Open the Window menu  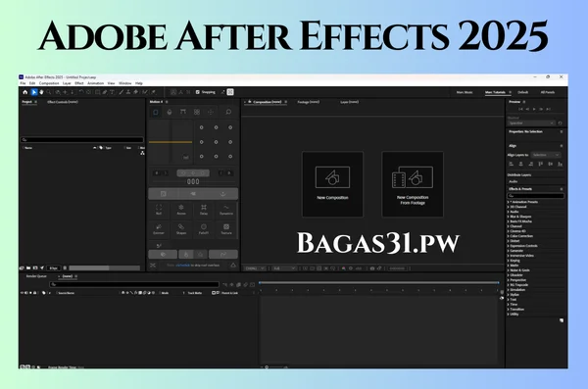(125, 83)
